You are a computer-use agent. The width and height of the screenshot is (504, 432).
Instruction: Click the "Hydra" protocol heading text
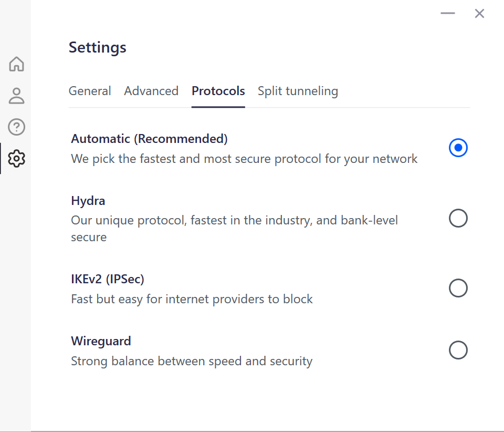(x=88, y=201)
